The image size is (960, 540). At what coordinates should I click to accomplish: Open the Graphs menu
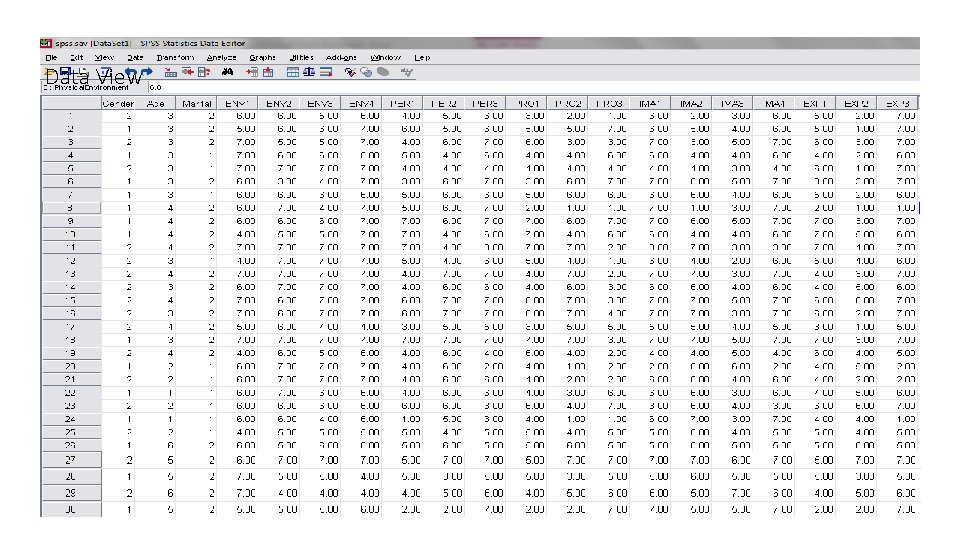(263, 58)
